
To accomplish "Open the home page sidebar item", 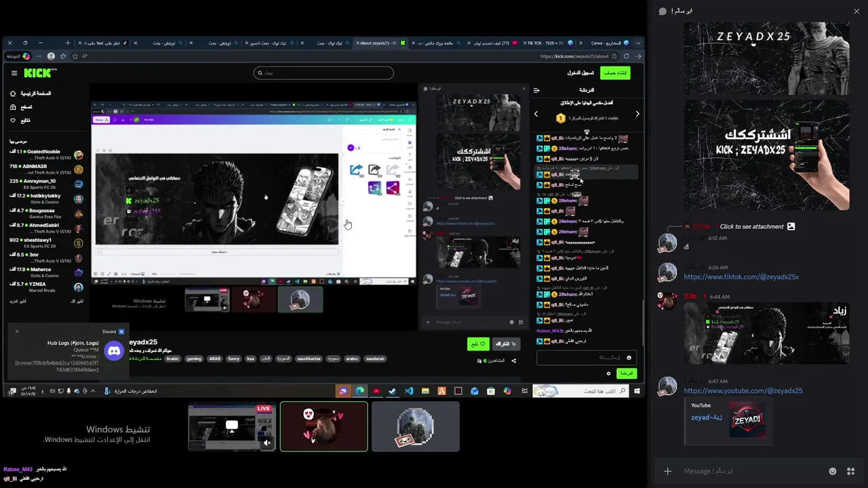I will (31, 94).
